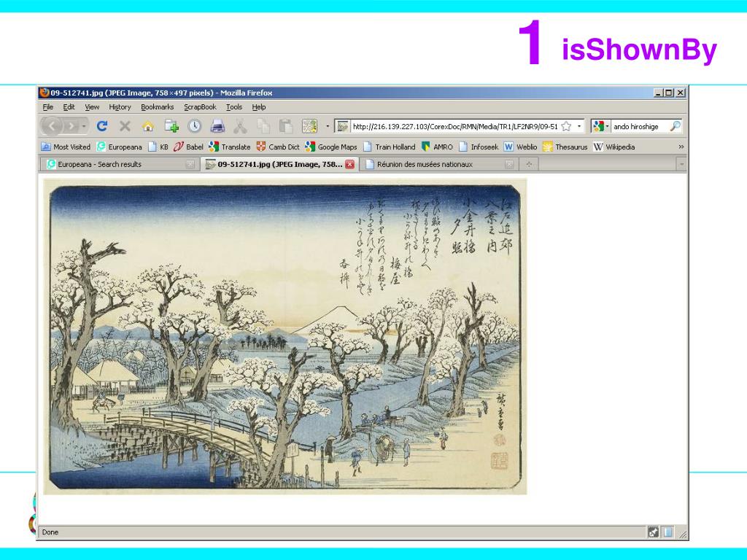Open the Most Visited bookmarks folder
Image resolution: width=747 pixels, height=560 pixels.
coord(66,147)
